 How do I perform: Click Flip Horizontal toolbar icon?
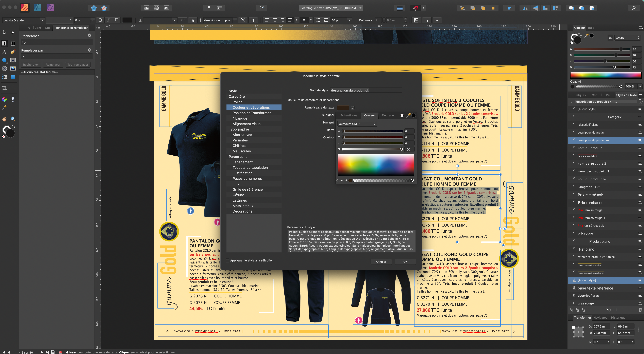[x=525, y=8]
